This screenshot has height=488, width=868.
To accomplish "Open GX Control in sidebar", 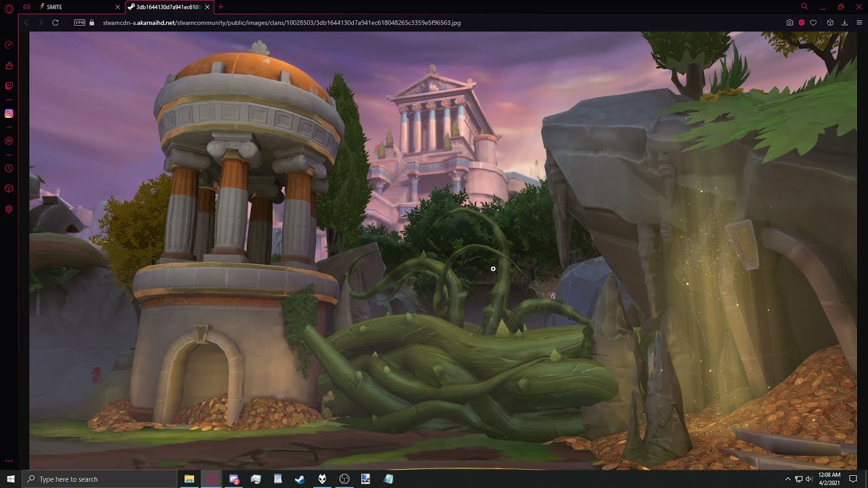I will [x=9, y=45].
